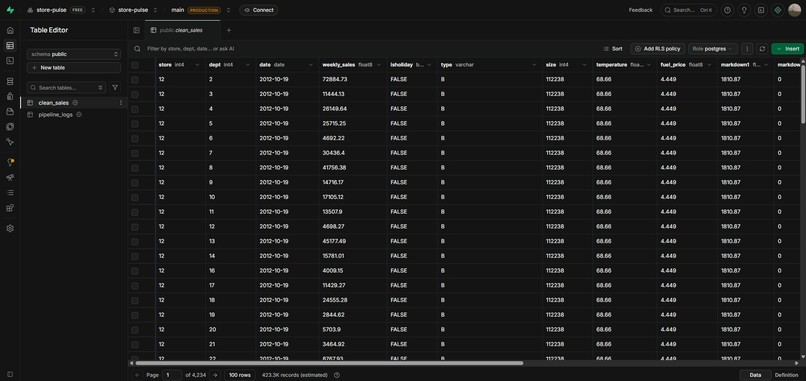Open the Advisor lightbulb in top bar

[x=744, y=10]
